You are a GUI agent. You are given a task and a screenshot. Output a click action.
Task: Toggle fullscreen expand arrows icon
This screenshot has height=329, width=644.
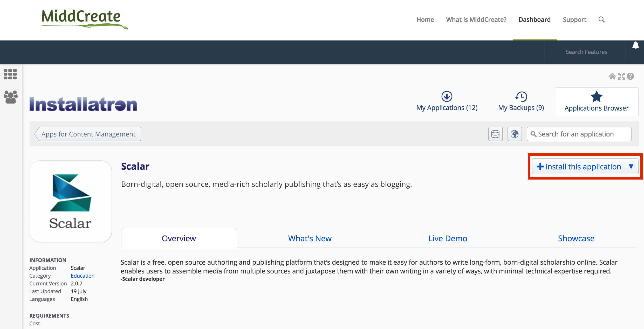pyautogui.click(x=621, y=76)
